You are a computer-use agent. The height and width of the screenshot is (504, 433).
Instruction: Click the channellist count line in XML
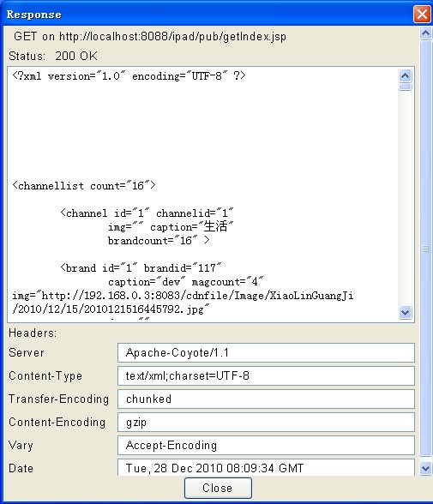pos(84,185)
